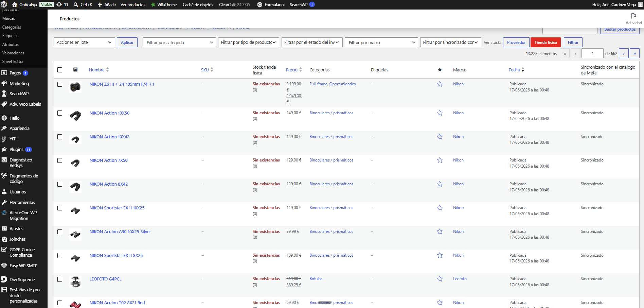
Task: Open the Acciones en lote dropdown
Action: [84, 42]
